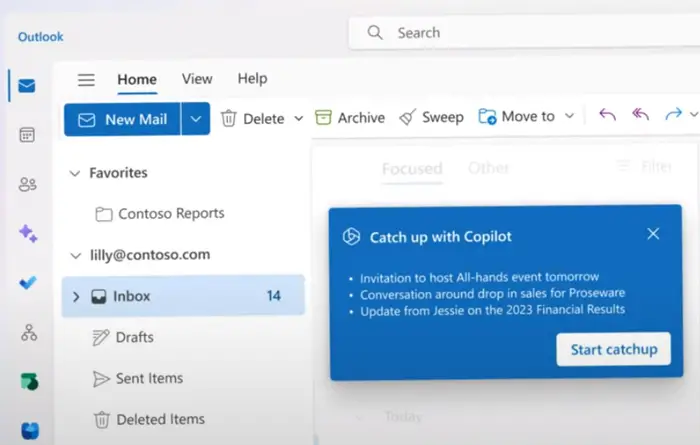This screenshot has height=445, width=700.
Task: Click the Outlook brand label
Action: coord(41,37)
